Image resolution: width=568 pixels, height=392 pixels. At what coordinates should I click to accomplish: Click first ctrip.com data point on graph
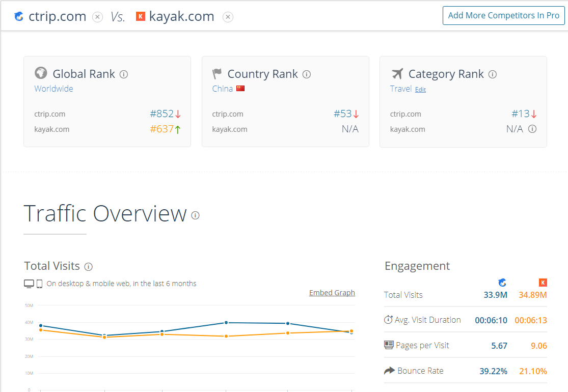point(41,326)
